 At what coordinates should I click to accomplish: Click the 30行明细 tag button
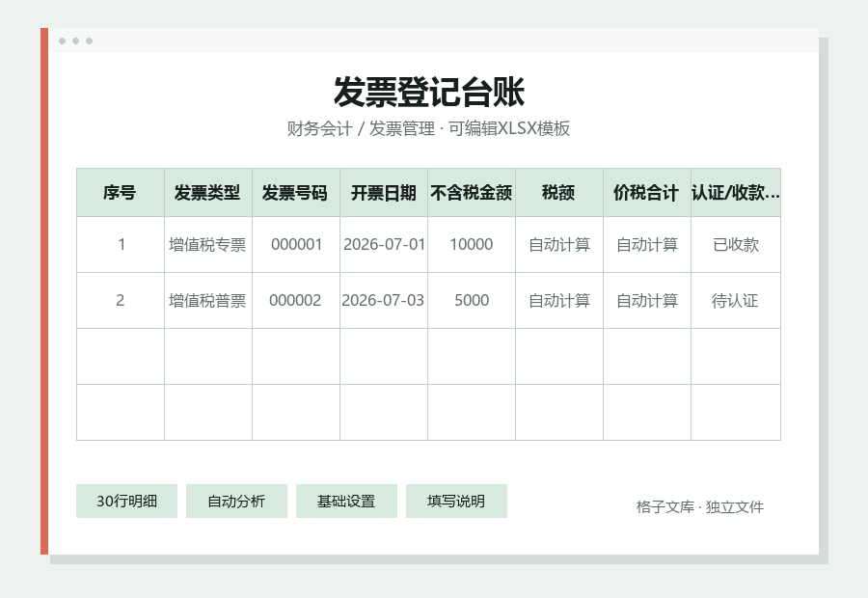[x=126, y=502]
